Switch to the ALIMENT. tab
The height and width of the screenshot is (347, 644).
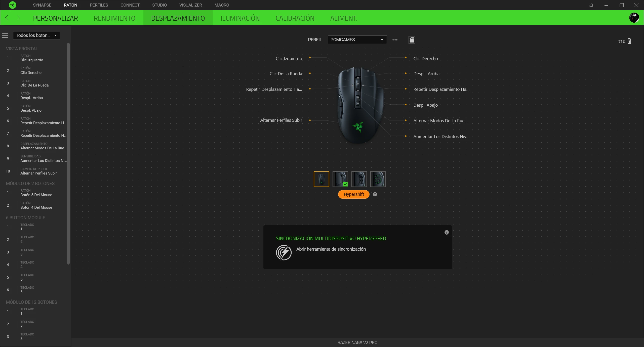coord(344,18)
